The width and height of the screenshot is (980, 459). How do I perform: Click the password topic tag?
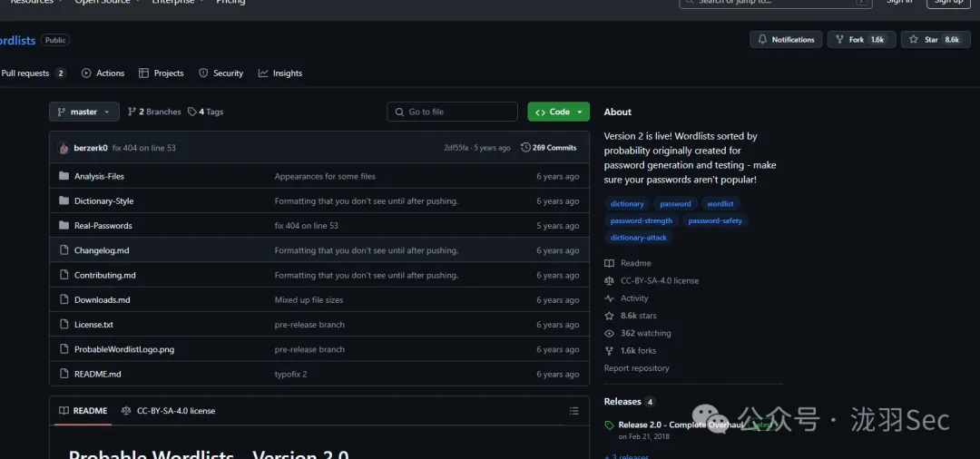click(x=676, y=203)
